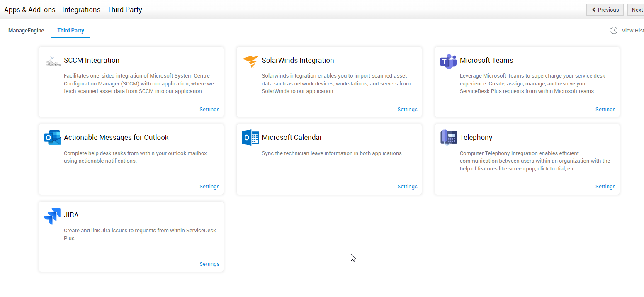The image size is (644, 297).
Task: Click the 'Sync the technician leave information' description
Action: pos(333,153)
